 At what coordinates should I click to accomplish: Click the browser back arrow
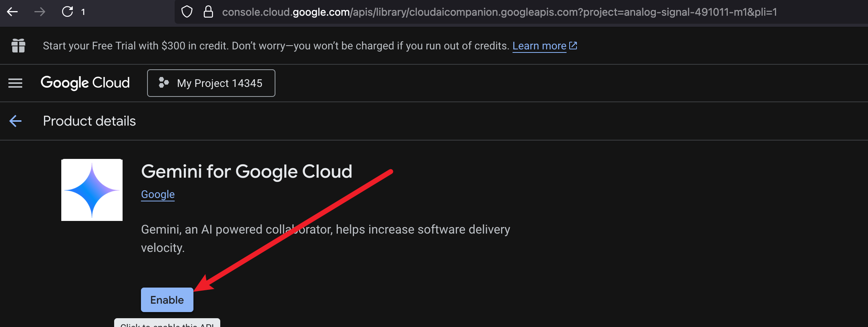coord(13,12)
